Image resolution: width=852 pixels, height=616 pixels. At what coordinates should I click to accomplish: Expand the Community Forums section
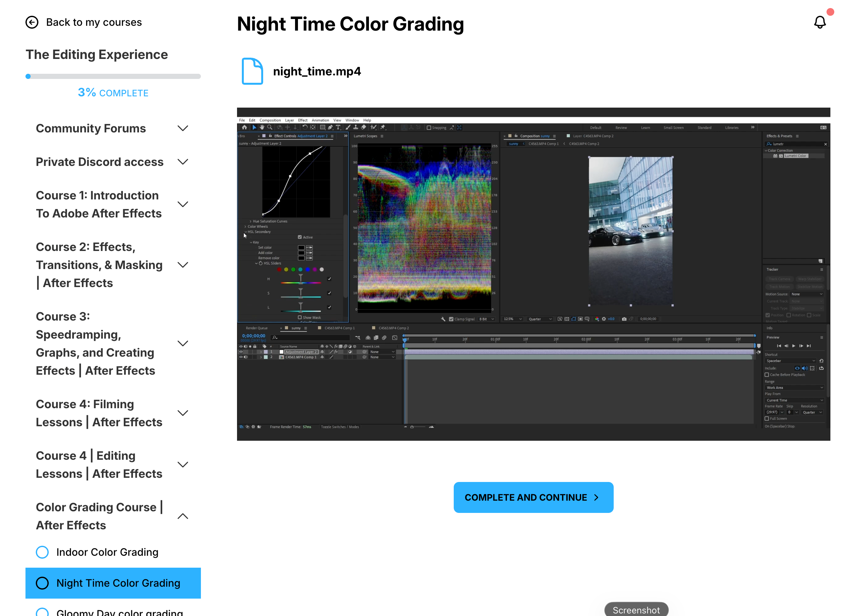point(183,128)
